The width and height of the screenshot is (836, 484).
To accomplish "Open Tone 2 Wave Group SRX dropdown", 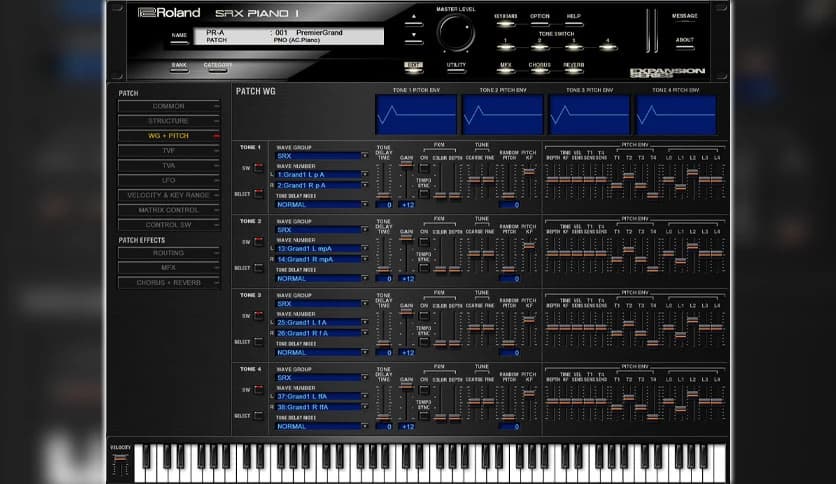I will (x=321, y=230).
